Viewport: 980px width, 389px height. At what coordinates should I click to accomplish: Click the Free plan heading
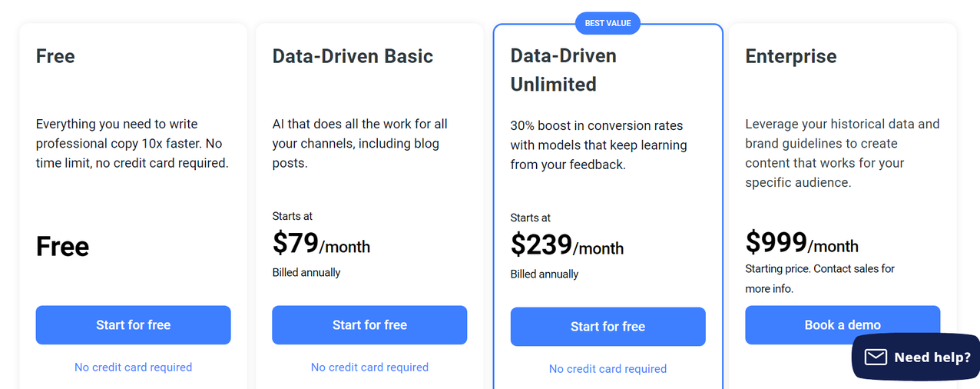click(55, 56)
